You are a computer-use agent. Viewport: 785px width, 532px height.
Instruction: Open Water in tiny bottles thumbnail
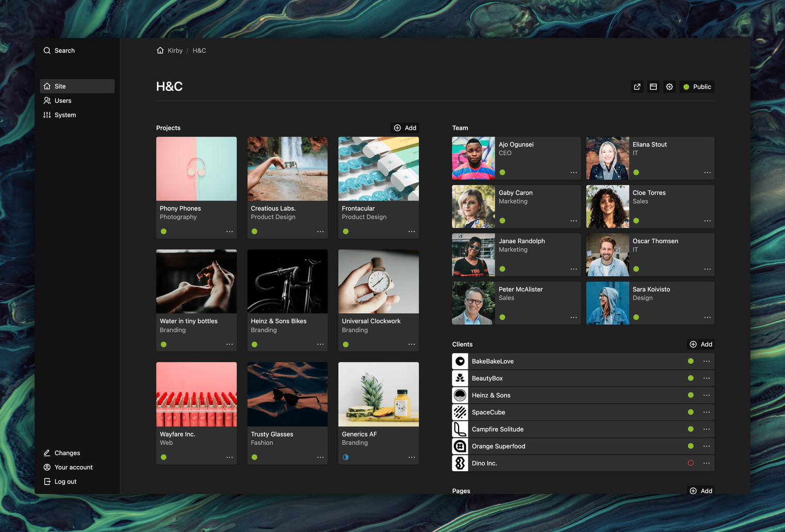pyautogui.click(x=196, y=281)
